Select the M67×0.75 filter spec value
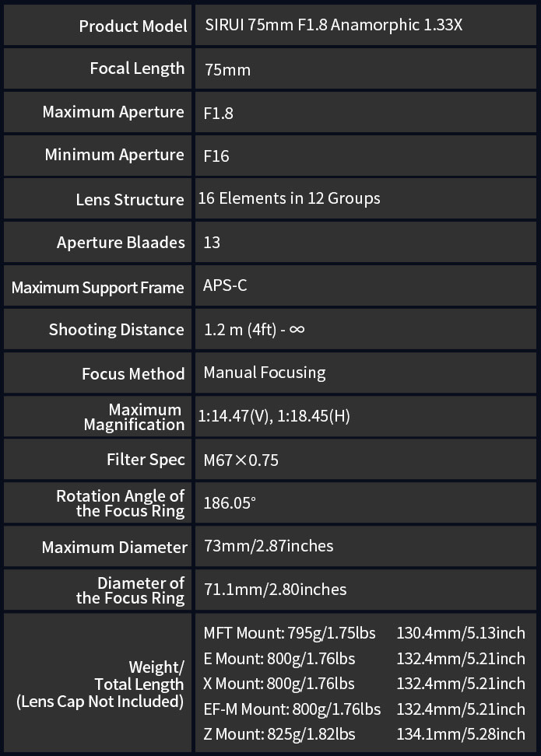This screenshot has width=541, height=756. click(241, 460)
